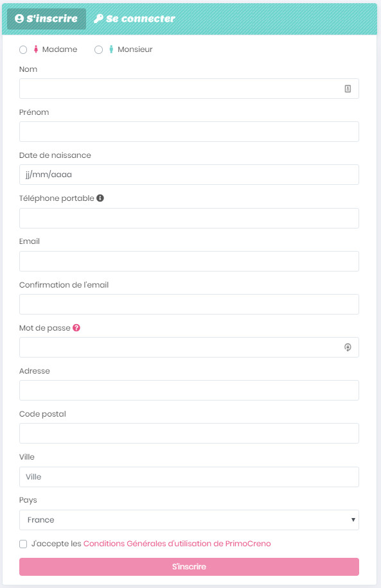The image size is (381, 588).
Task: Click the key icon on Se connecter tab
Action: tap(98, 19)
